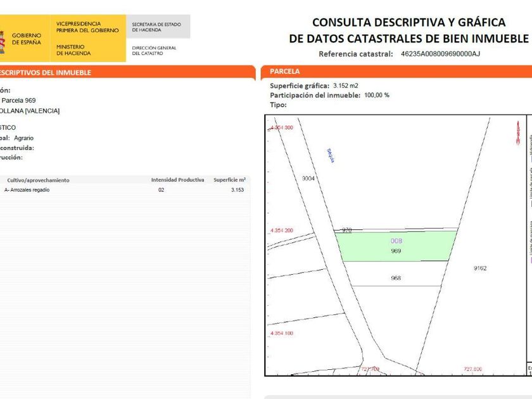This screenshot has width=532, height=399.
Task: Click the PARCELA section header
Action: tap(284, 71)
